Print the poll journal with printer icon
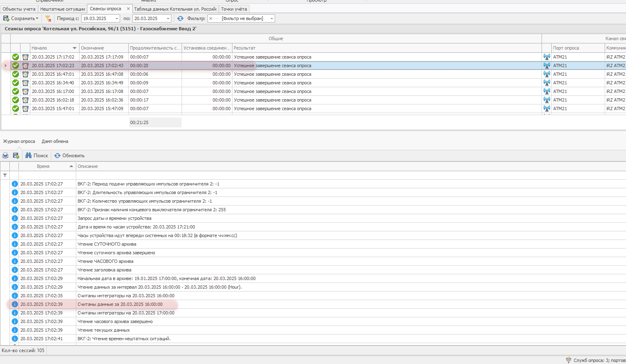Screen dimensions: 626x364 (5, 156)
